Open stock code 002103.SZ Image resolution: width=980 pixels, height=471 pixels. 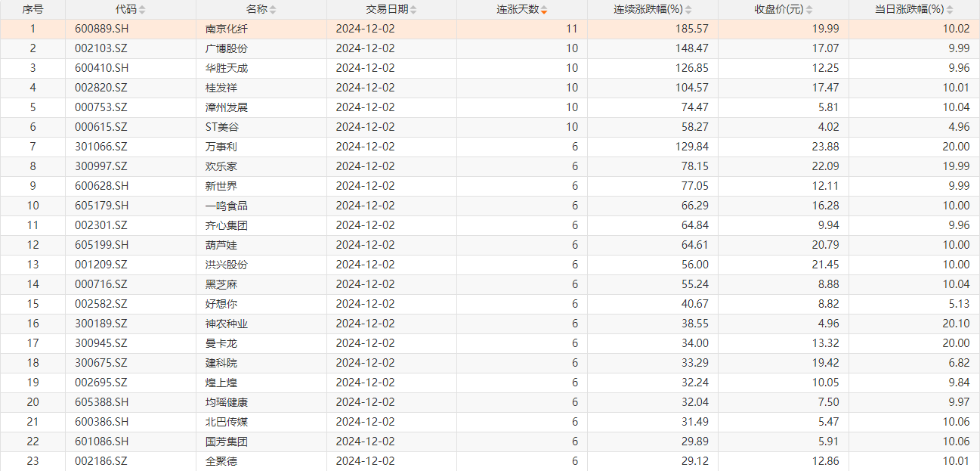tap(101, 48)
